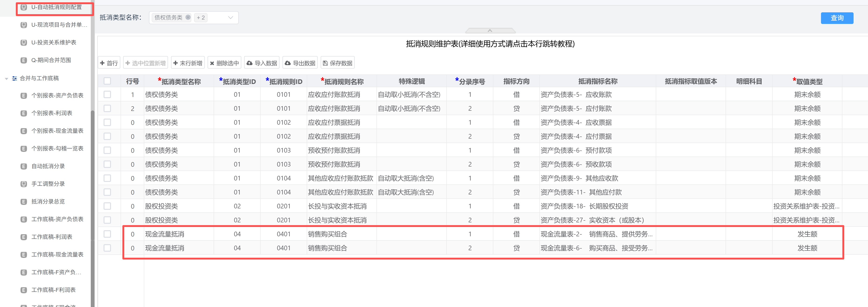
Task: Click the 导入数据 cloud upload icon
Action: coord(249,63)
